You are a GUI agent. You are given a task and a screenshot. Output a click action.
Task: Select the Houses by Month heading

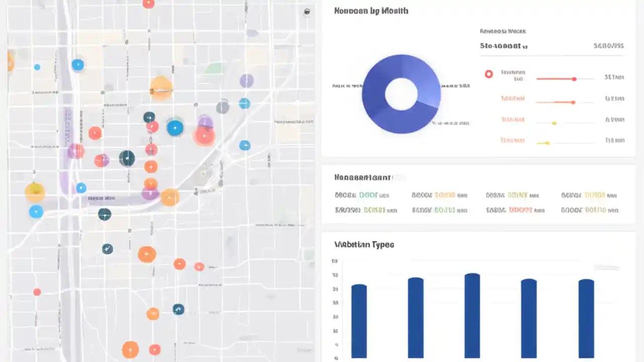[371, 11]
